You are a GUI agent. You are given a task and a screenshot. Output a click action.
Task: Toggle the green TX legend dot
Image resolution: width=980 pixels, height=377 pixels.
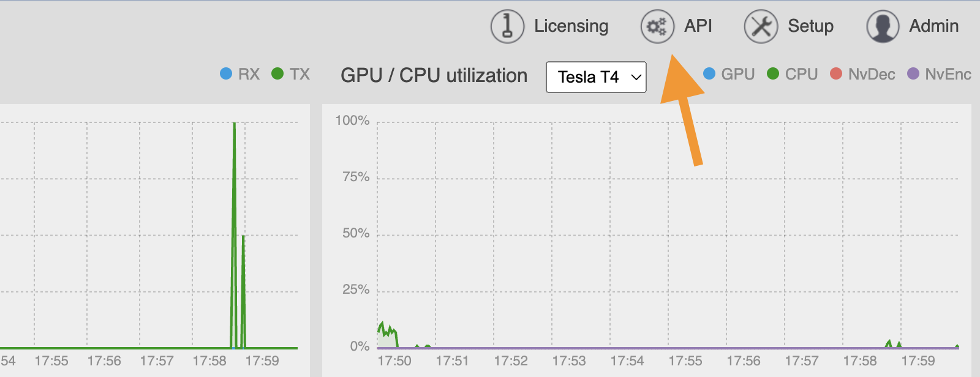277,73
